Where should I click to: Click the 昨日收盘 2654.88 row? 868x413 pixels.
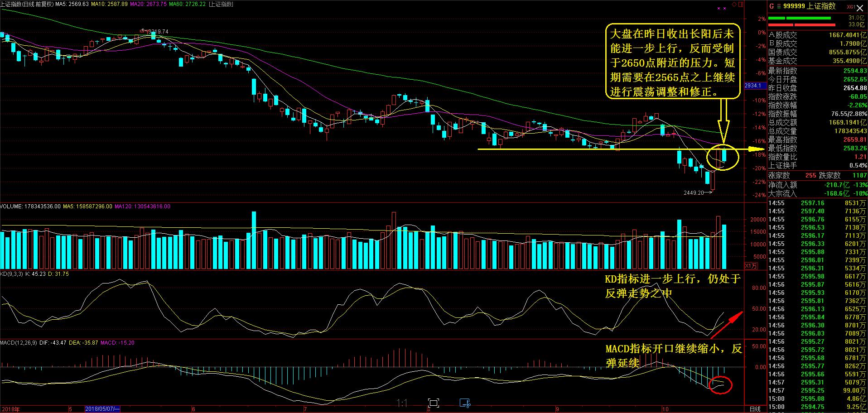pyautogui.click(x=817, y=88)
